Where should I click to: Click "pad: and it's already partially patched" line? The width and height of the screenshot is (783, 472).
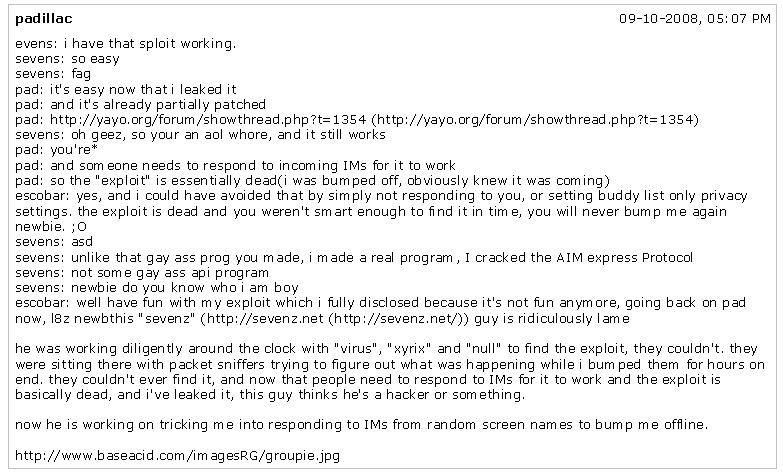coord(141,105)
